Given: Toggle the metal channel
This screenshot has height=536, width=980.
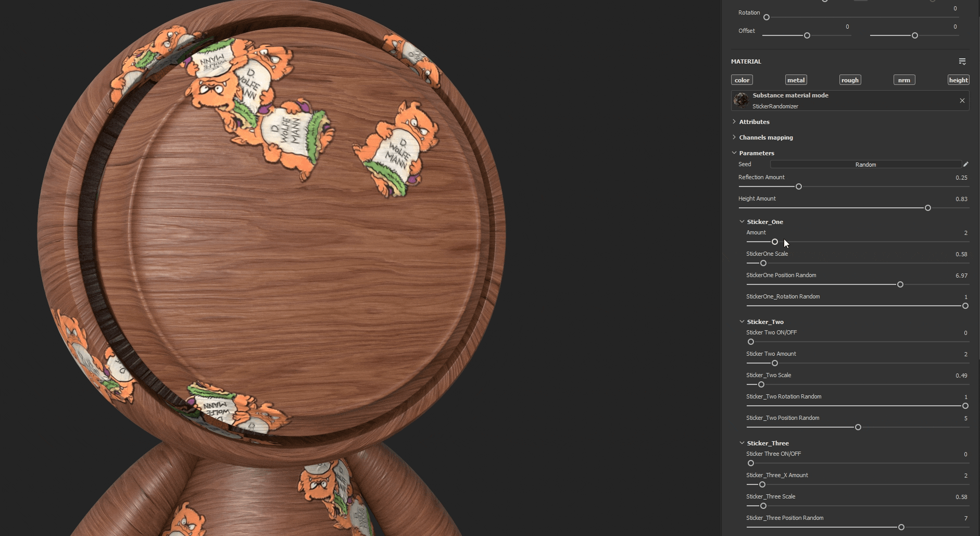Looking at the screenshot, I should [796, 80].
